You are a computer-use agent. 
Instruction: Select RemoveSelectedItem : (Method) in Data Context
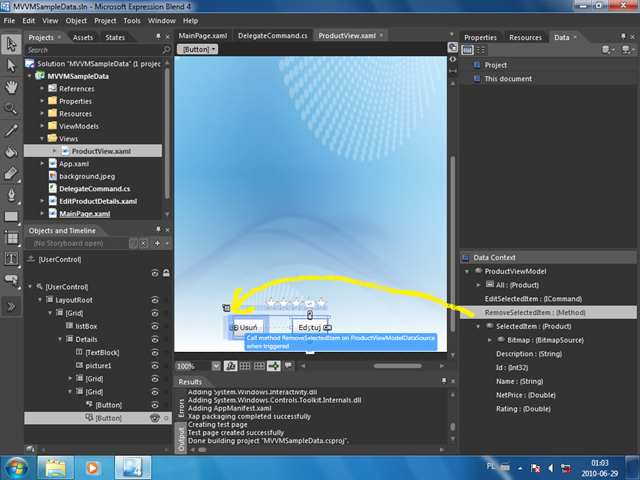click(x=548, y=313)
